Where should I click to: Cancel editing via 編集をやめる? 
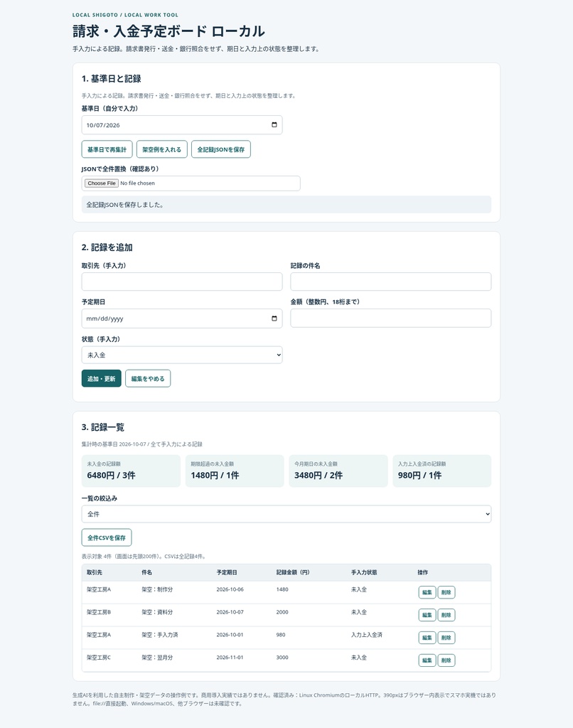148,378
